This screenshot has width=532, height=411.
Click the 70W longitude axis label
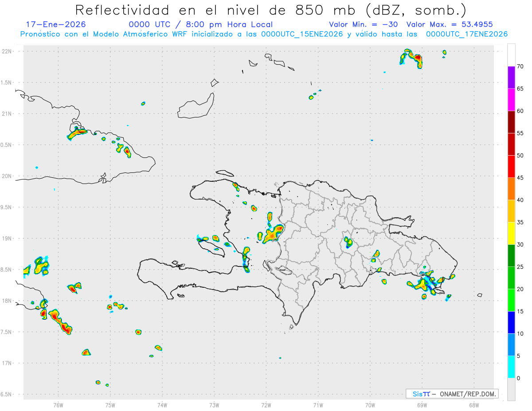coord(370,405)
